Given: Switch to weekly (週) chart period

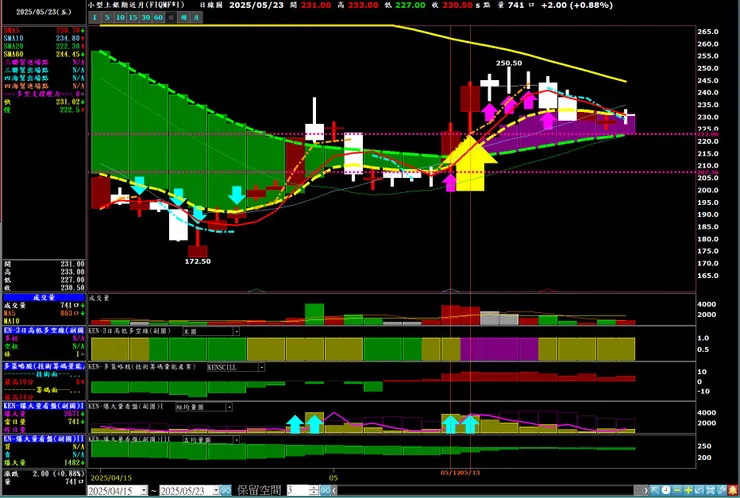Looking at the screenshot, I should coord(184,17).
